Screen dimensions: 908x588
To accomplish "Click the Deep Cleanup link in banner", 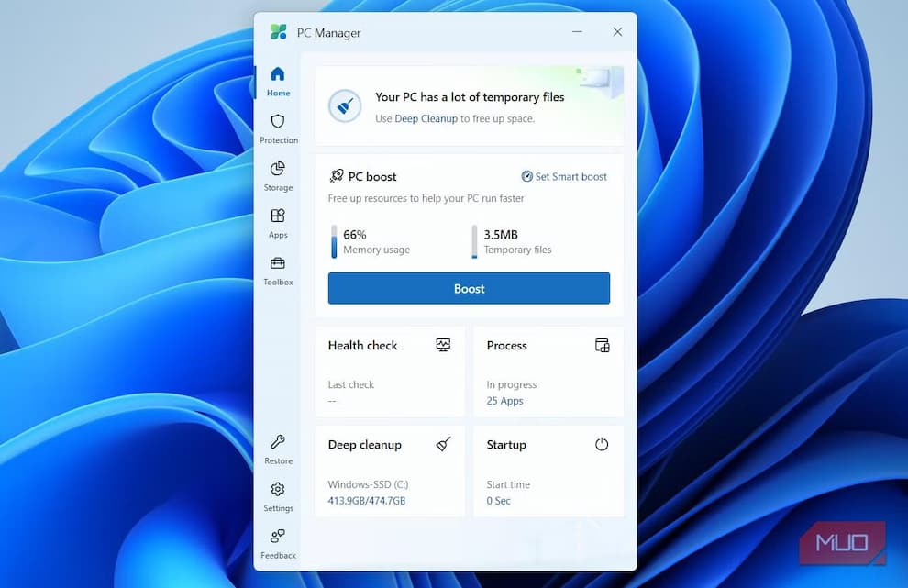I will tap(426, 118).
